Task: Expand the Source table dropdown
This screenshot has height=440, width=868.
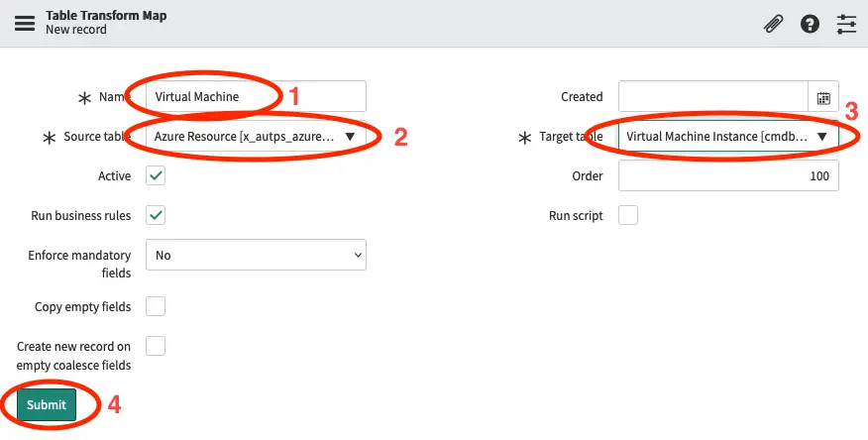Action: click(x=256, y=136)
